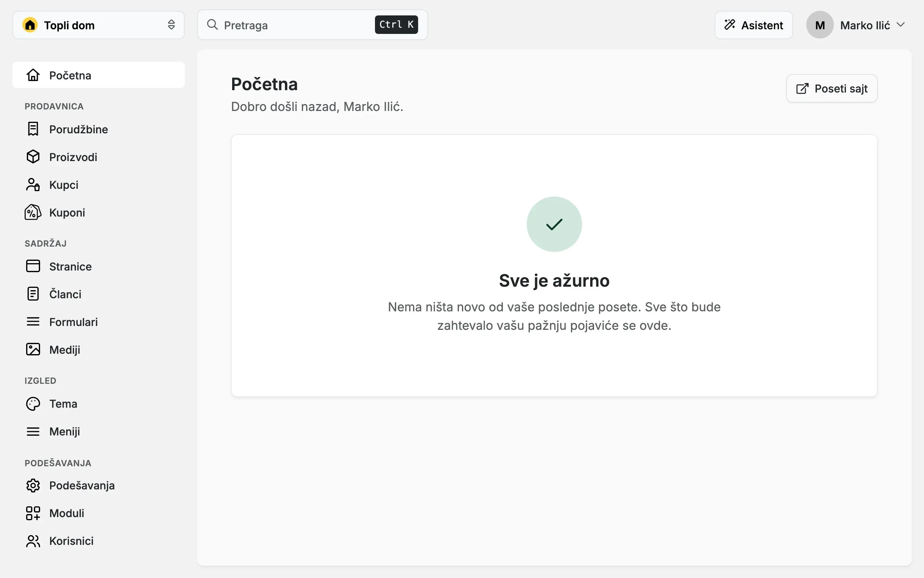Click the customer icon beside Kupci

pos(33,185)
